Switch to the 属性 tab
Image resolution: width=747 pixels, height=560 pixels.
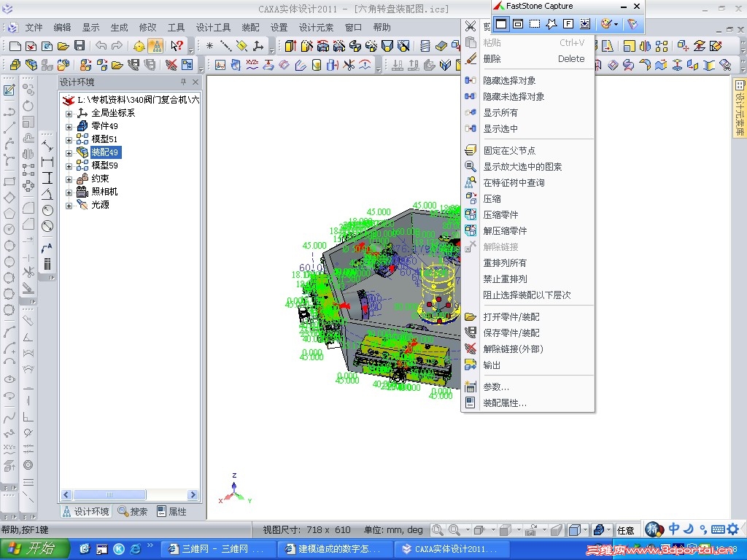tap(171, 511)
